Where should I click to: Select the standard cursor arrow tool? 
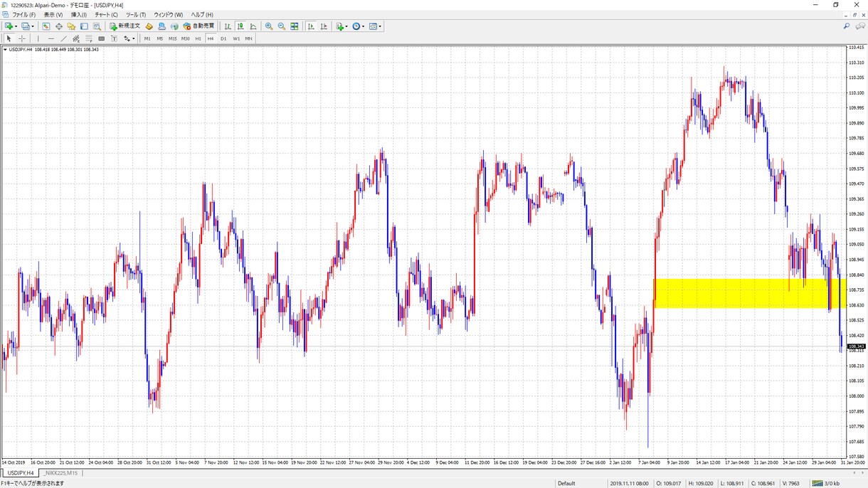pos(9,38)
